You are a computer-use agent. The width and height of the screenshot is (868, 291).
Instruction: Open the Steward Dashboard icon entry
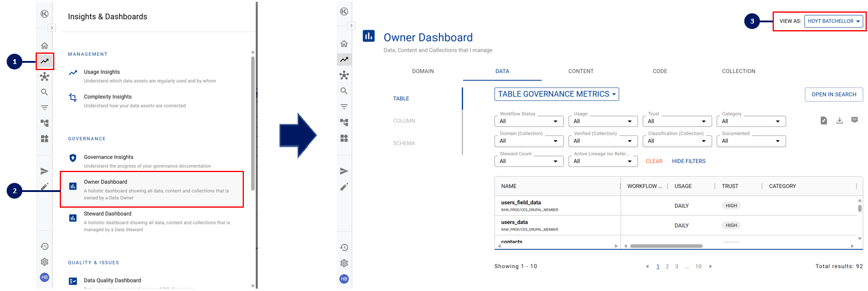[x=73, y=217]
